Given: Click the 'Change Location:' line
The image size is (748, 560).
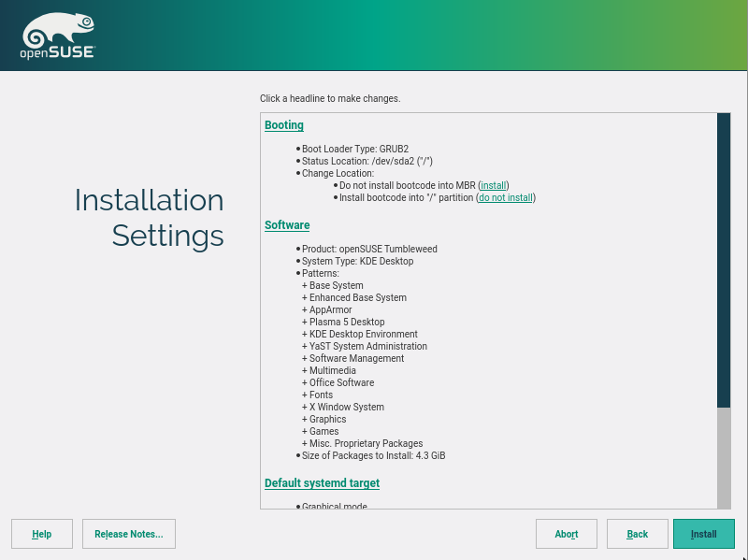Looking at the screenshot, I should 338,173.
